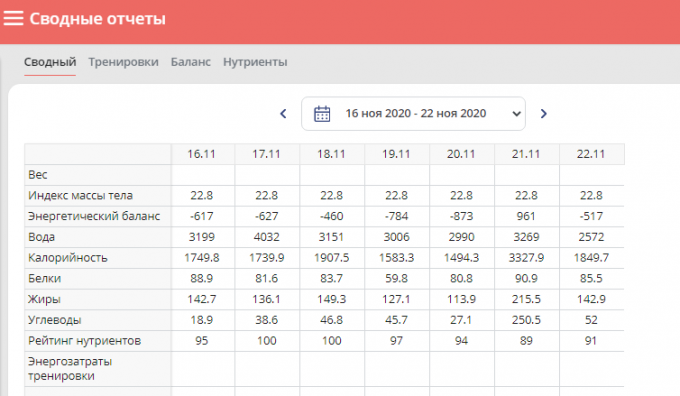Screen dimensions: 680x396
Task: Select column header 19.11
Action: (x=396, y=154)
